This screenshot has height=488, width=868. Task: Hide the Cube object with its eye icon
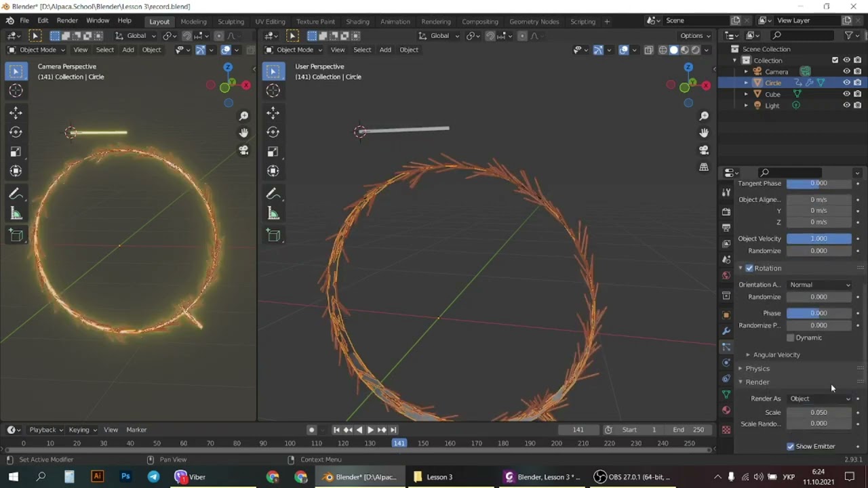point(846,94)
